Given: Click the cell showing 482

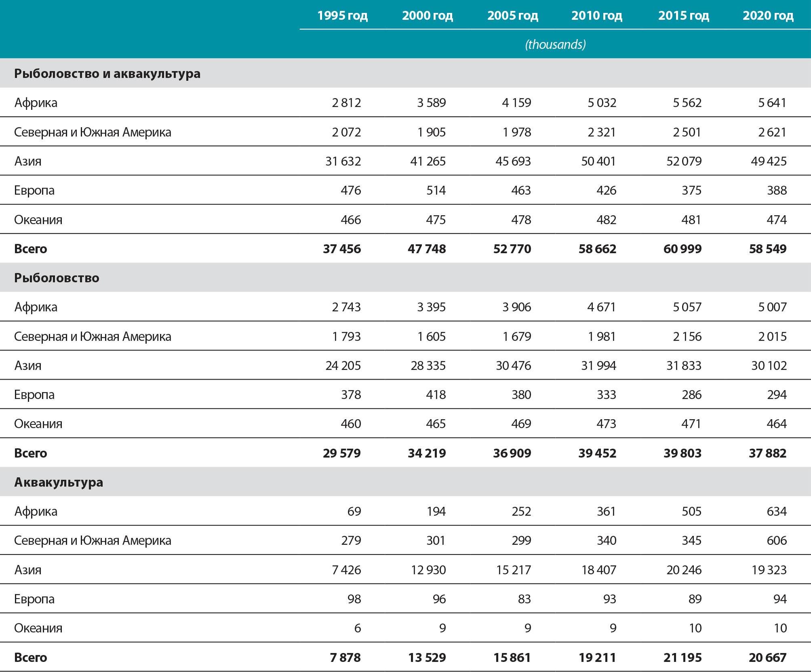Looking at the screenshot, I should (607, 220).
